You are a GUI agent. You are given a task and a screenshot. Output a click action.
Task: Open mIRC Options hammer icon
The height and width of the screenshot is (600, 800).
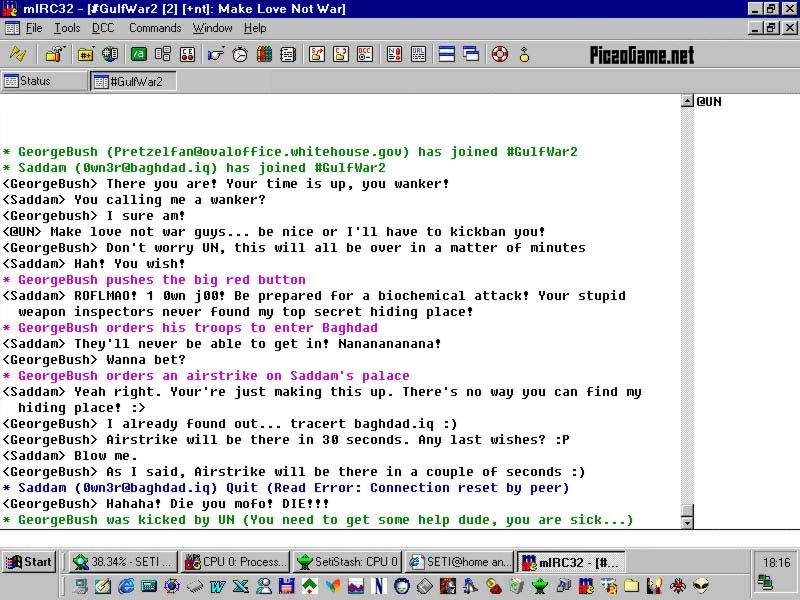[56, 54]
